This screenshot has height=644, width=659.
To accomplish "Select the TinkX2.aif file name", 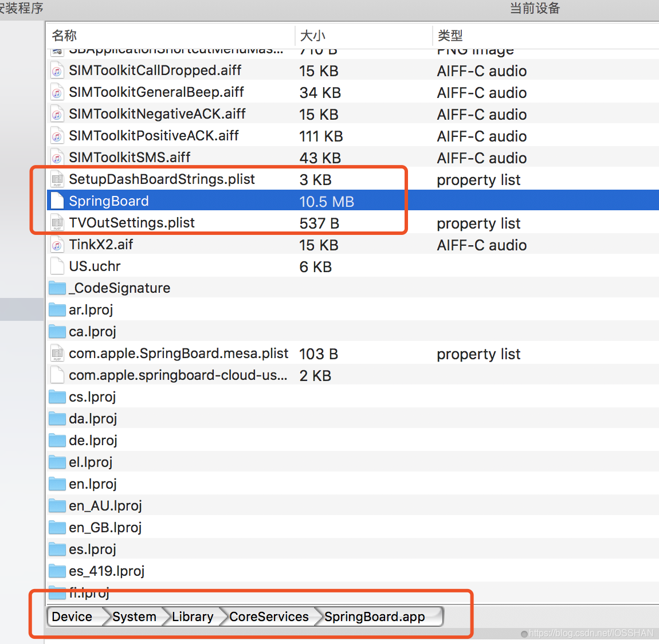I will click(101, 245).
